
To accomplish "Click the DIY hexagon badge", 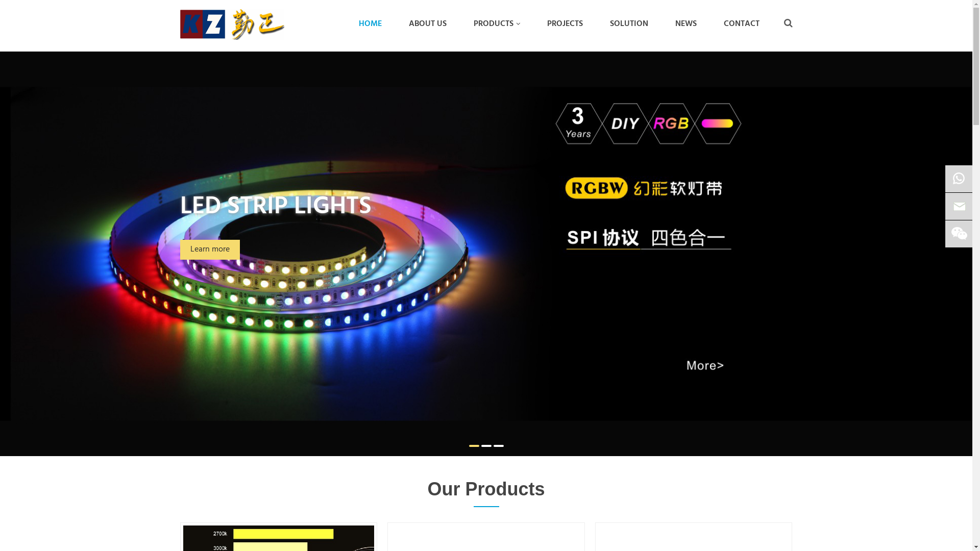I will pyautogui.click(x=625, y=123).
